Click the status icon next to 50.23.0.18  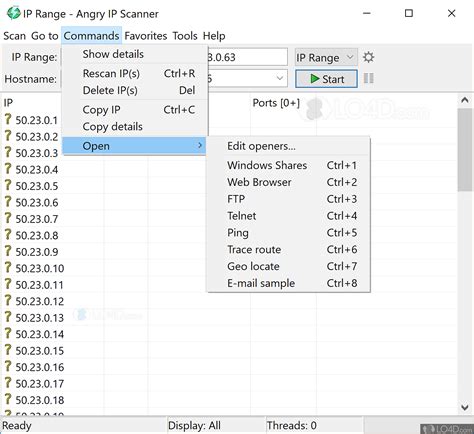8,399
